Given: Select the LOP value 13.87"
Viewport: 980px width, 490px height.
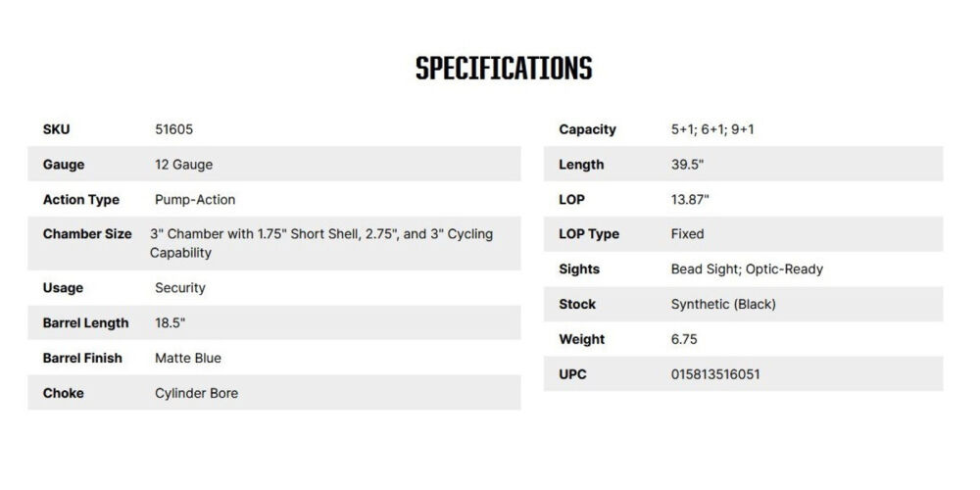Looking at the screenshot, I should [690, 200].
